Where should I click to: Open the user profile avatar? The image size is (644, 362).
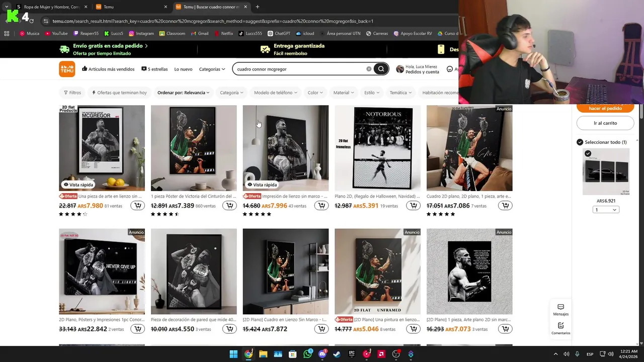(400, 69)
